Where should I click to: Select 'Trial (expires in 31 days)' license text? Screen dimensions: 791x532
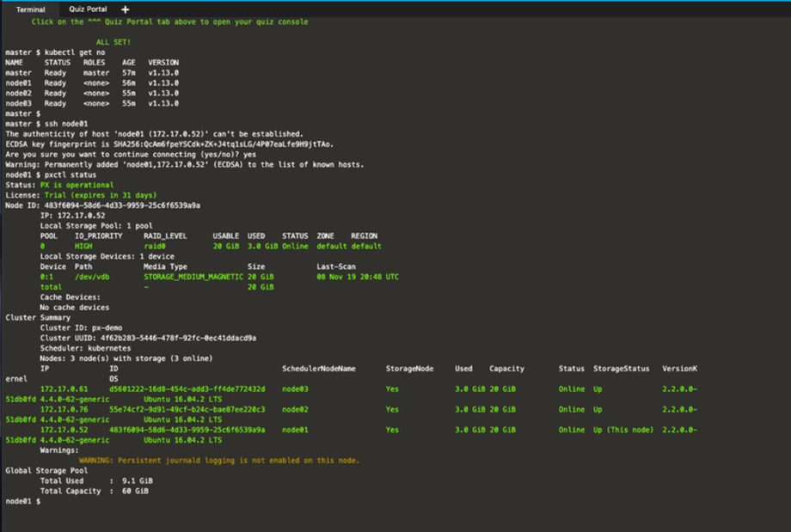[x=101, y=195]
